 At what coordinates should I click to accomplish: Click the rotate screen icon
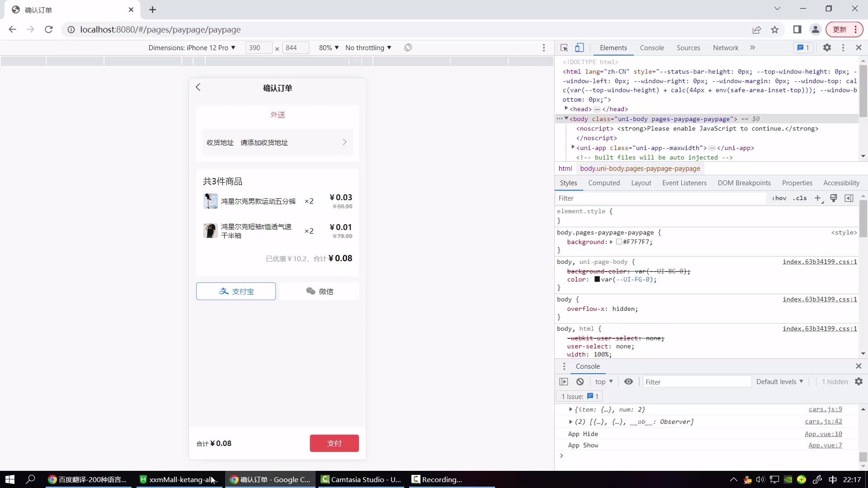click(408, 48)
